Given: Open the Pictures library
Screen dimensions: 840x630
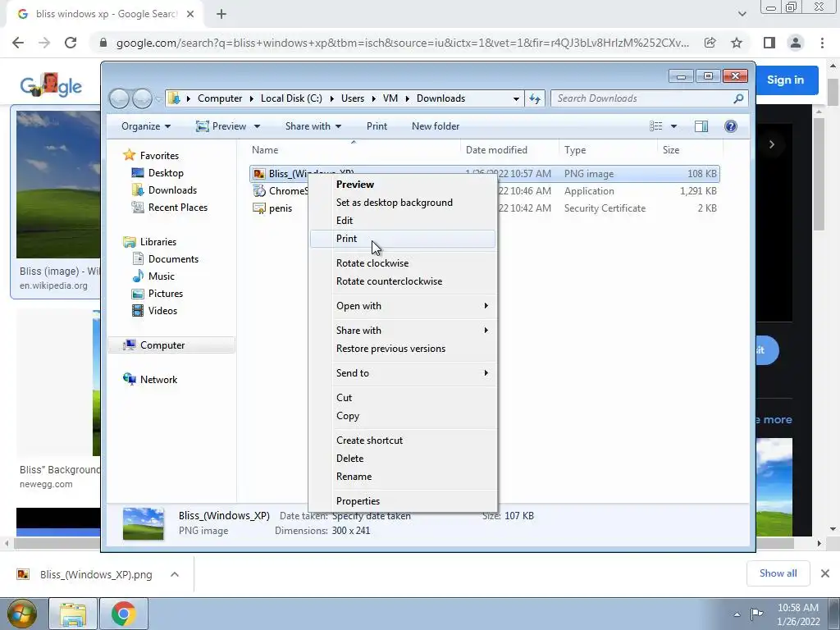Looking at the screenshot, I should [166, 294].
